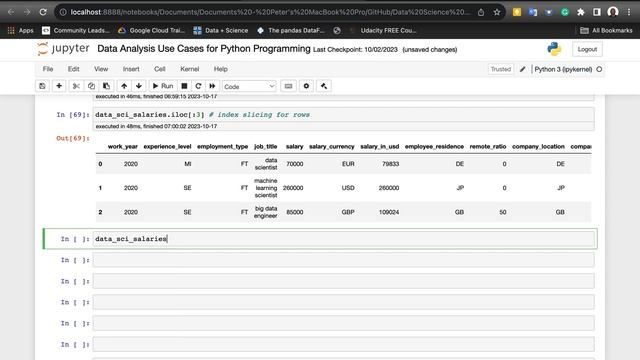Move selected cell down arrow
This screenshot has height=360, width=640.
pos(139,86)
